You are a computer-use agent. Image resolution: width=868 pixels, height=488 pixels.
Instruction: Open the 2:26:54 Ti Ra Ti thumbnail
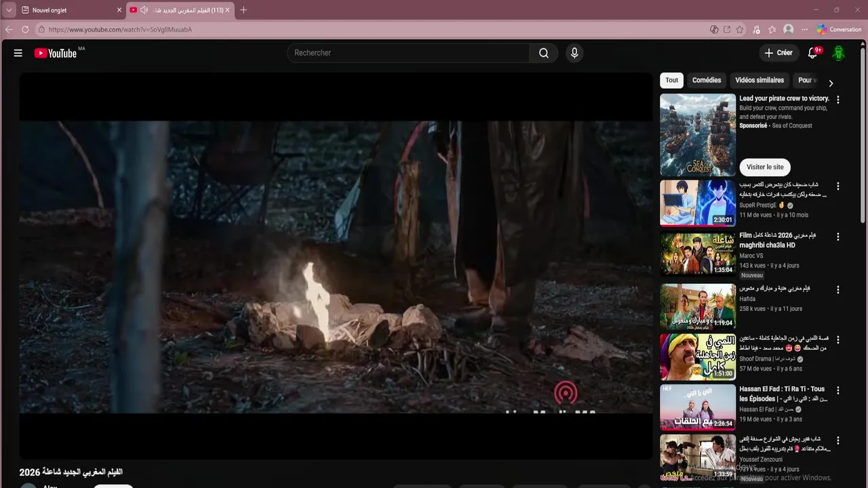pyautogui.click(x=698, y=407)
